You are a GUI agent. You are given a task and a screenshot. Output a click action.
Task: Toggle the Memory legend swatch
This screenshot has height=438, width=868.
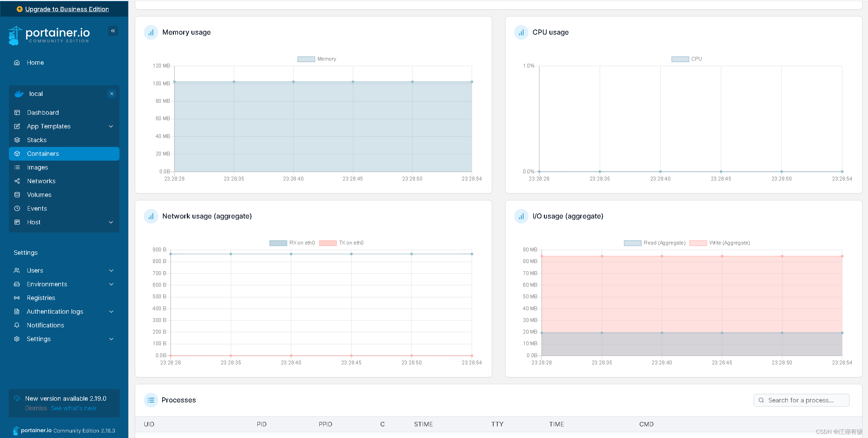click(x=306, y=59)
